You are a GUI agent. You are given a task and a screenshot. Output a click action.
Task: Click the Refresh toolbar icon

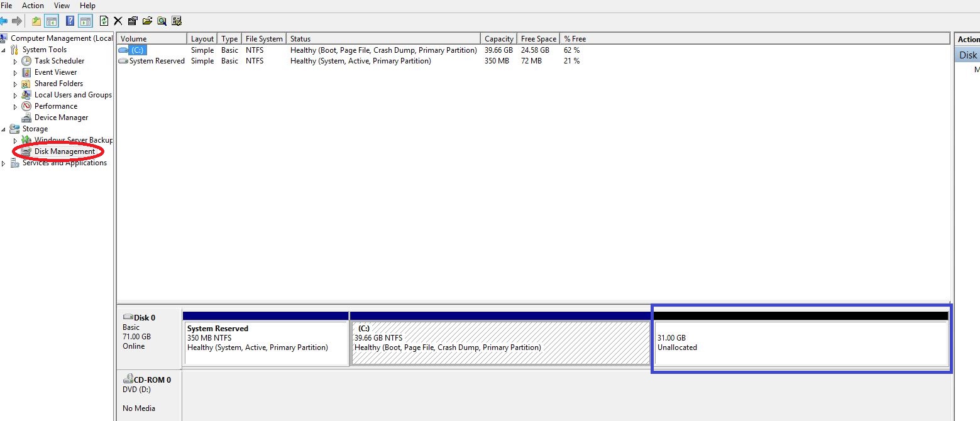pyautogui.click(x=104, y=21)
